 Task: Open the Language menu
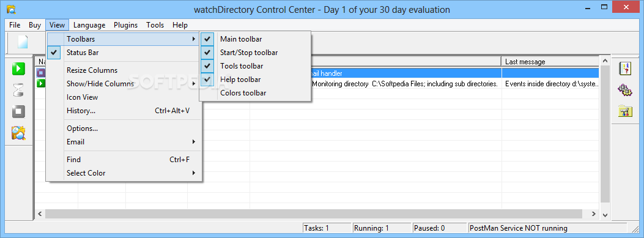click(x=89, y=25)
